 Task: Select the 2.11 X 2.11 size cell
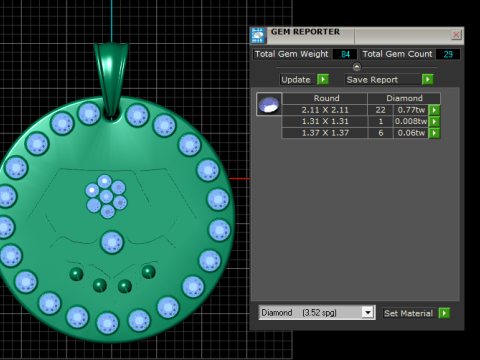pos(325,110)
